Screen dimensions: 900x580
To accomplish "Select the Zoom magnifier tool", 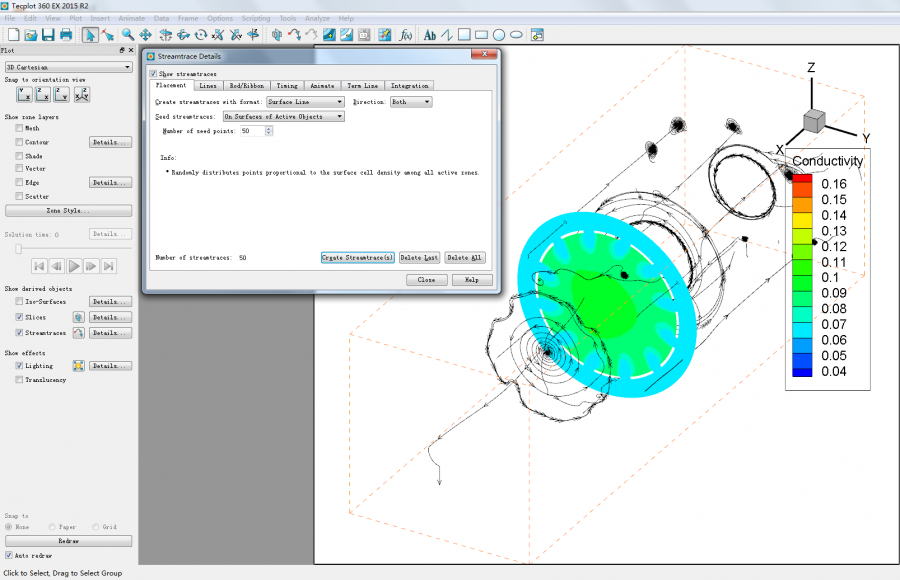I will 127,35.
